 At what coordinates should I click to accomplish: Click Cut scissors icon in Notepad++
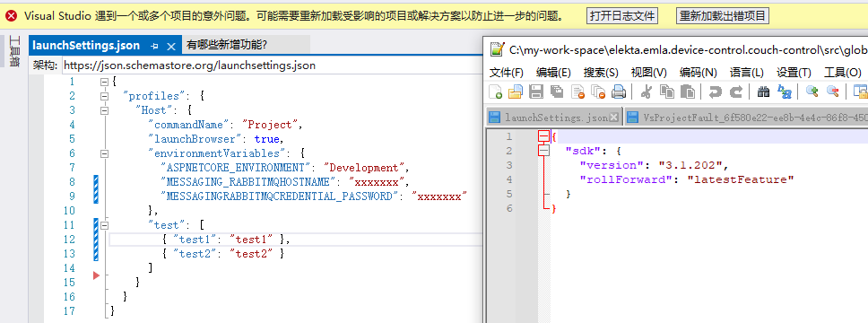pos(646,92)
